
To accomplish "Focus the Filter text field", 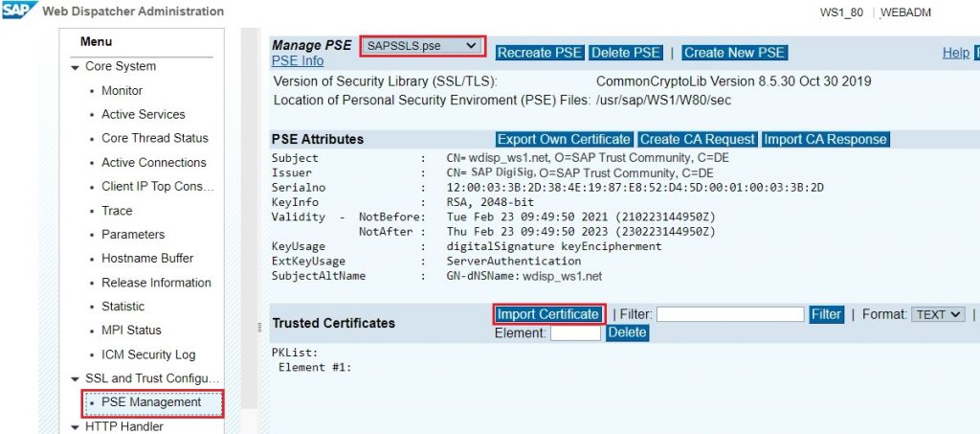I will click(x=730, y=314).
